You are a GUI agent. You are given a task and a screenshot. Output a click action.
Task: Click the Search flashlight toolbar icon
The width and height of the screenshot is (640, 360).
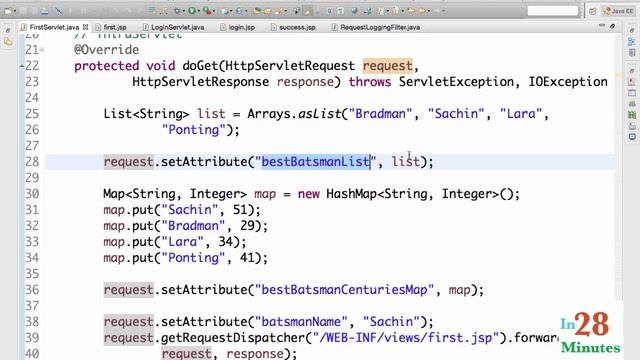coord(279,11)
